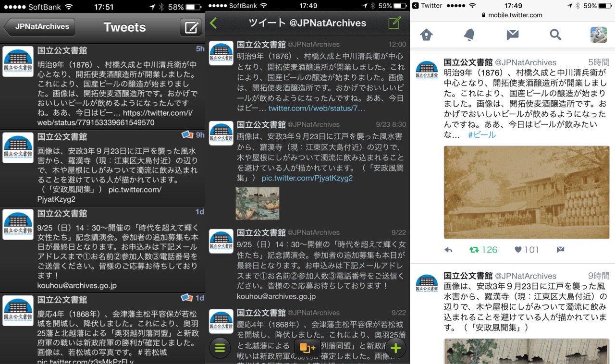The height and width of the screenshot is (364, 615).
Task: Open the profile avatar in mobile Twitter navigation
Action: [x=599, y=35]
